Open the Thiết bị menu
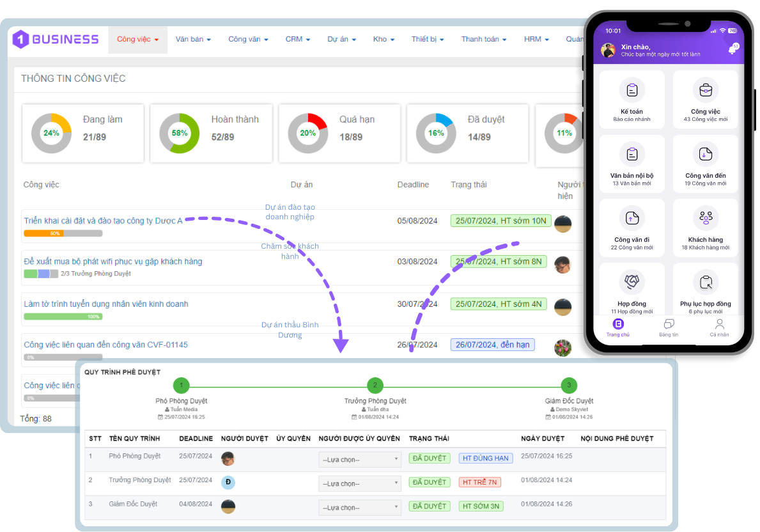The width and height of the screenshot is (760, 532). (428, 39)
